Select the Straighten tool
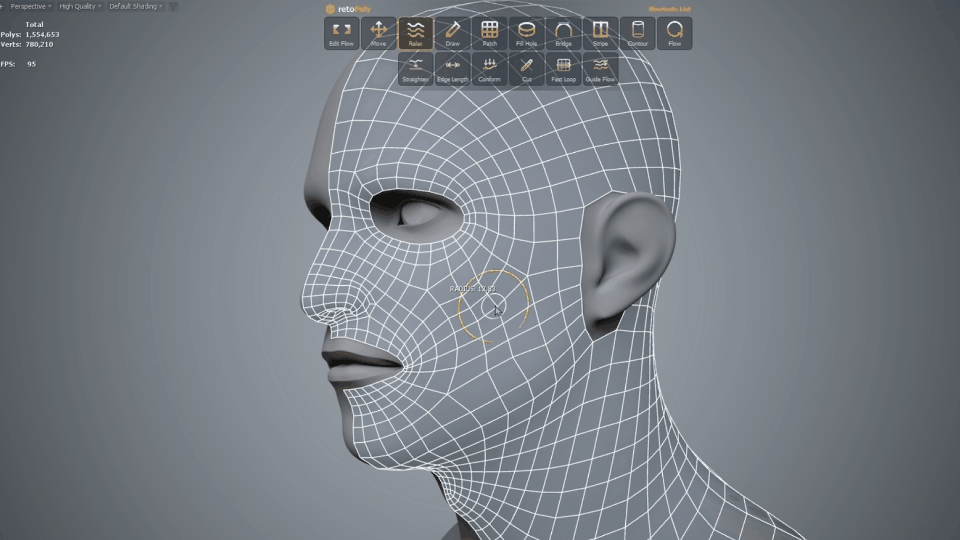 click(x=416, y=69)
